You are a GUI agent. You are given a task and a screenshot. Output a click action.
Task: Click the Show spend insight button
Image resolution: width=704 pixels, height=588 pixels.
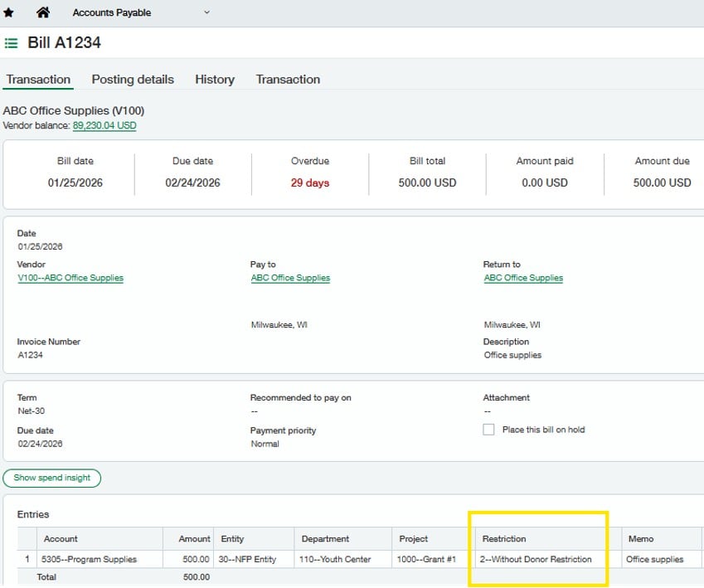52,478
